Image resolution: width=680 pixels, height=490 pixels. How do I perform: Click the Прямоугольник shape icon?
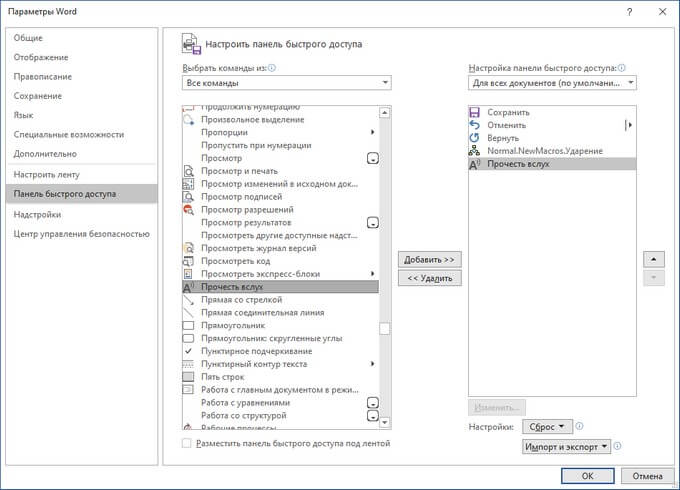[189, 326]
